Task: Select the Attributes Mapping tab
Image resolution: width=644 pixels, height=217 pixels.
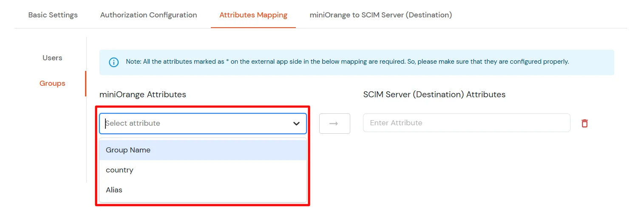Action: [x=253, y=15]
